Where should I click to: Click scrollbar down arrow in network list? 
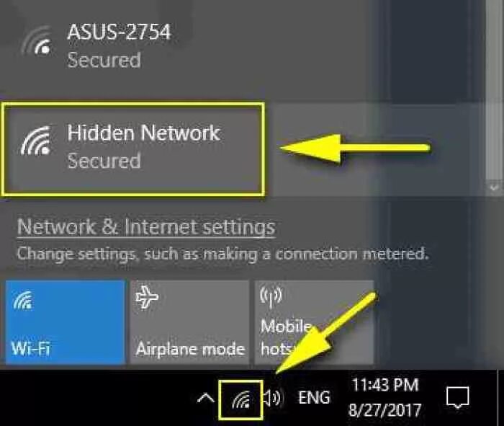coord(495,187)
